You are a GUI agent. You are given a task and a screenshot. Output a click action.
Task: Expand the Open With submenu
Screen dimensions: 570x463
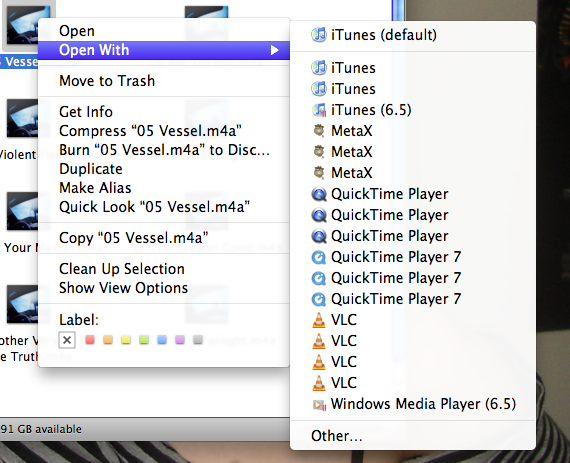pos(164,50)
